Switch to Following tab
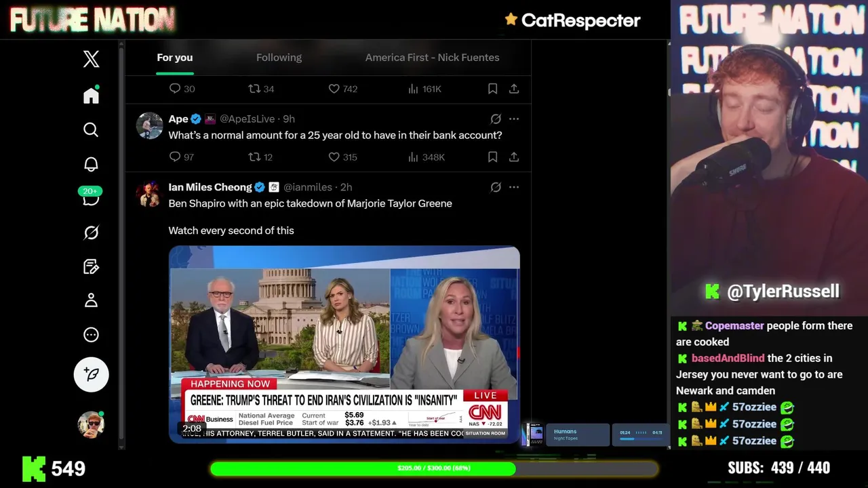 pyautogui.click(x=279, y=58)
